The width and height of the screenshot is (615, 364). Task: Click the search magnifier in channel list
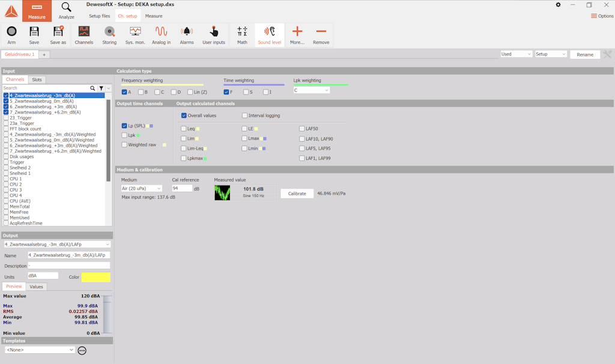pyautogui.click(x=92, y=88)
